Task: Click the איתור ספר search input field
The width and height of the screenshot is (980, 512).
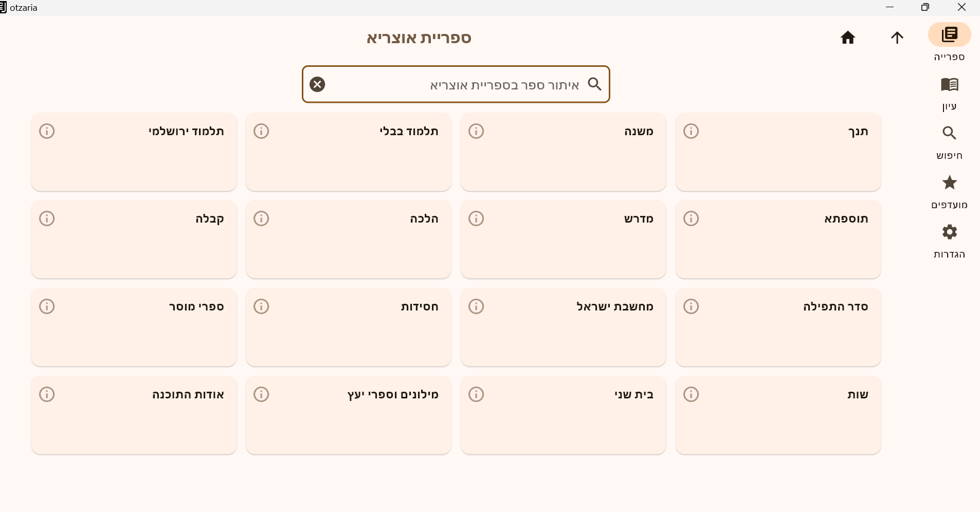Action: click(456, 84)
